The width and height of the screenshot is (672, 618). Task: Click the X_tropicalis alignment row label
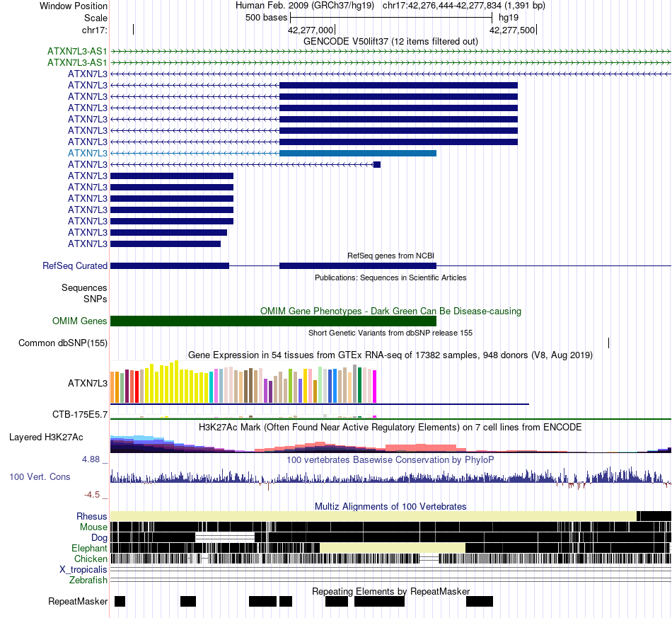click(83, 570)
